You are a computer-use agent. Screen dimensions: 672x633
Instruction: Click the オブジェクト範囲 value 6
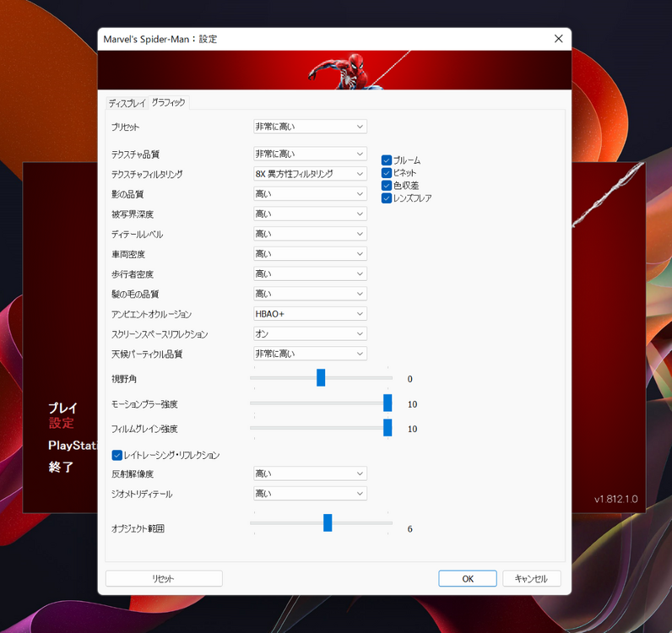[x=410, y=529]
